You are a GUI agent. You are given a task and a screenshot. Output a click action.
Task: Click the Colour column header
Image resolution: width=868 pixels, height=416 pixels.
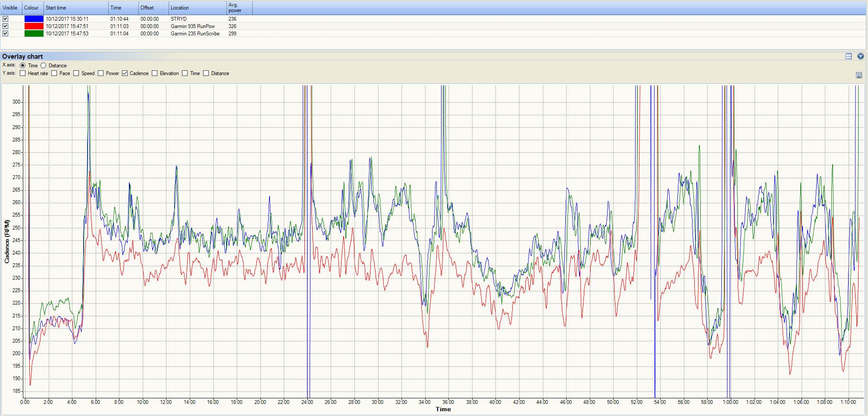click(33, 8)
